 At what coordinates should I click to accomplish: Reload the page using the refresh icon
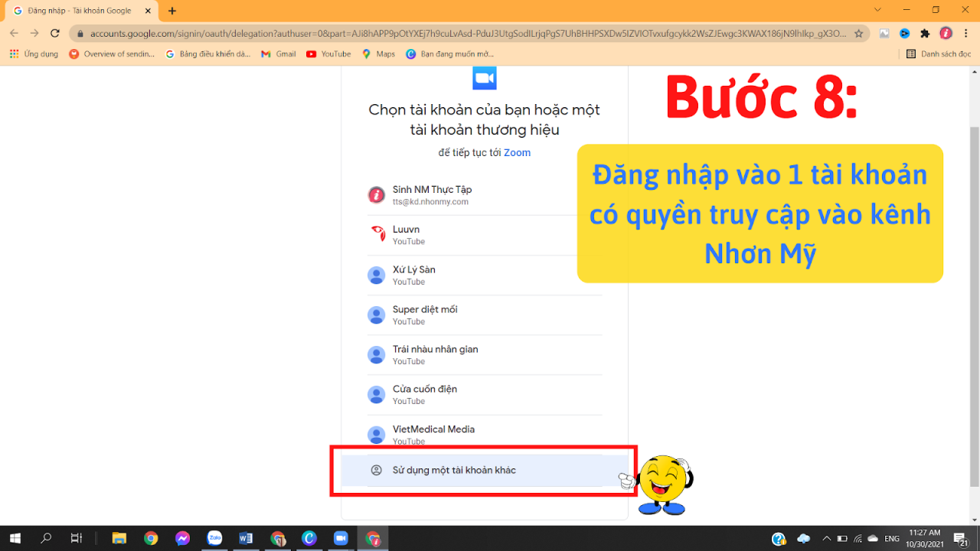(x=54, y=34)
